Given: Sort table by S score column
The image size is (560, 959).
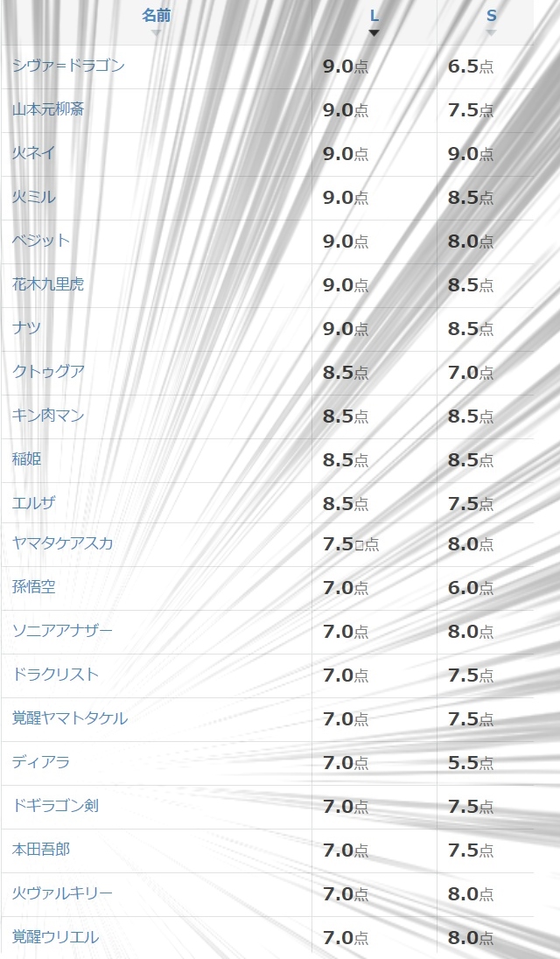Looking at the screenshot, I should (x=491, y=17).
